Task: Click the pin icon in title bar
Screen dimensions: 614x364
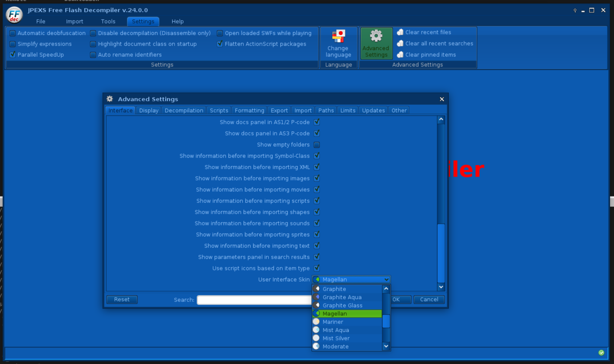Action: click(x=575, y=11)
